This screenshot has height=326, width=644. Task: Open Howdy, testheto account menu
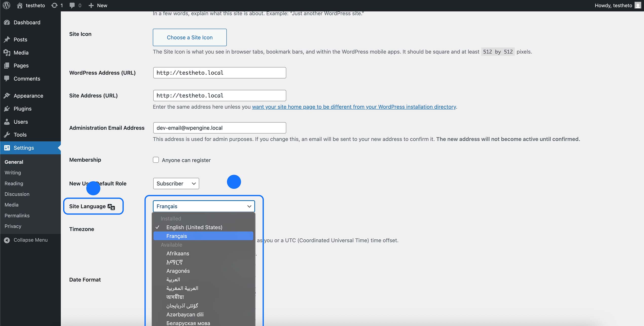point(613,5)
